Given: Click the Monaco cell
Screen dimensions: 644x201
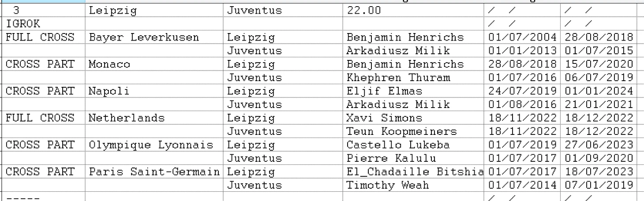Looking at the screenshot, I should (x=154, y=64).
